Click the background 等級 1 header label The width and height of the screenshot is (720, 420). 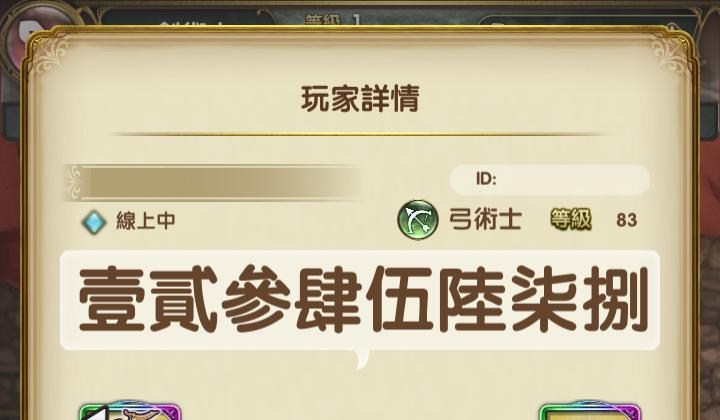pos(332,20)
